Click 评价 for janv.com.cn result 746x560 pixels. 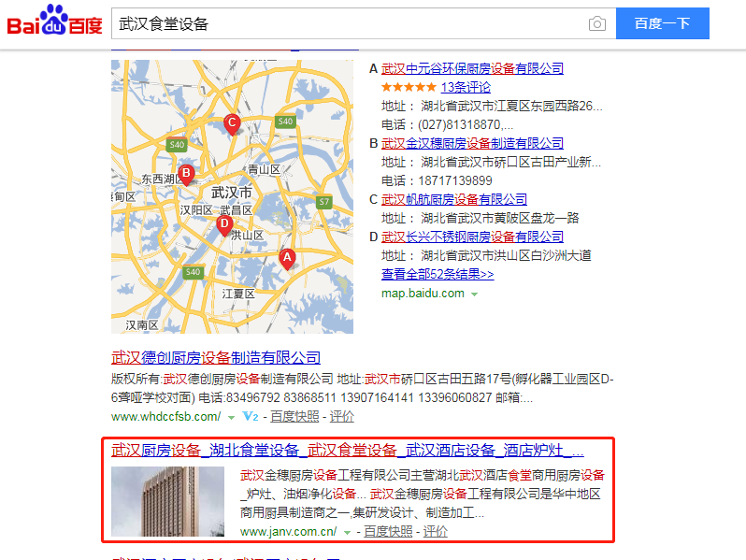[x=435, y=531]
